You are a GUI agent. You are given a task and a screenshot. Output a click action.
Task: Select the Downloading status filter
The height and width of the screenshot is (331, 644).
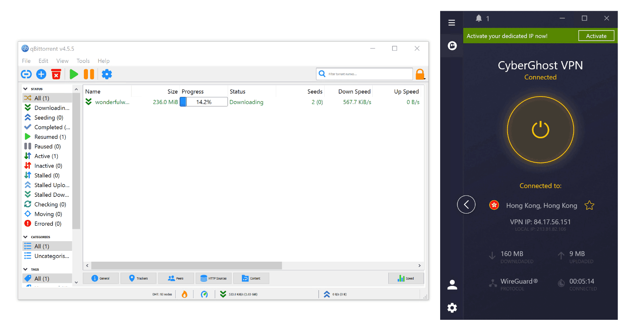click(47, 108)
